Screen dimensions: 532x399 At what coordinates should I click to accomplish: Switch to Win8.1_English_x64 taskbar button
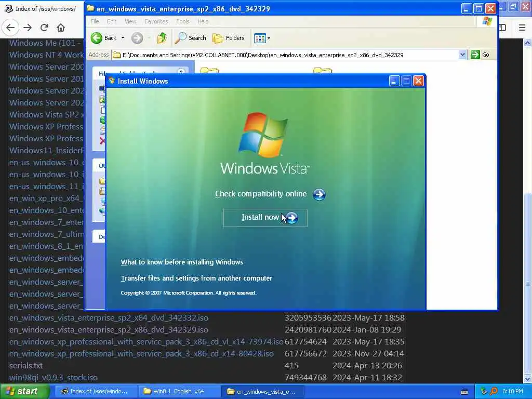point(179,392)
